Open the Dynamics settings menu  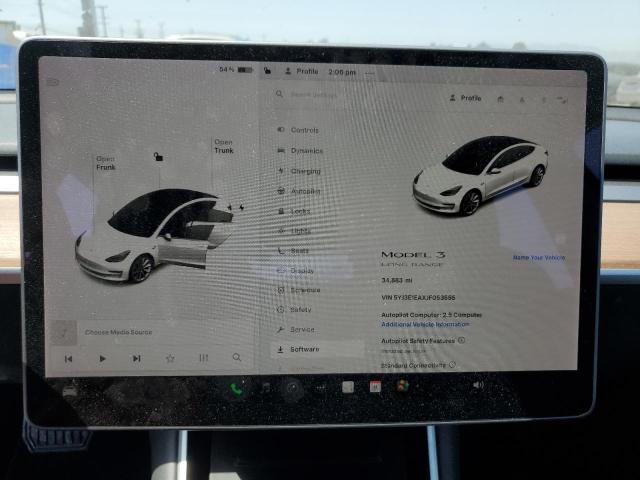coord(300,151)
